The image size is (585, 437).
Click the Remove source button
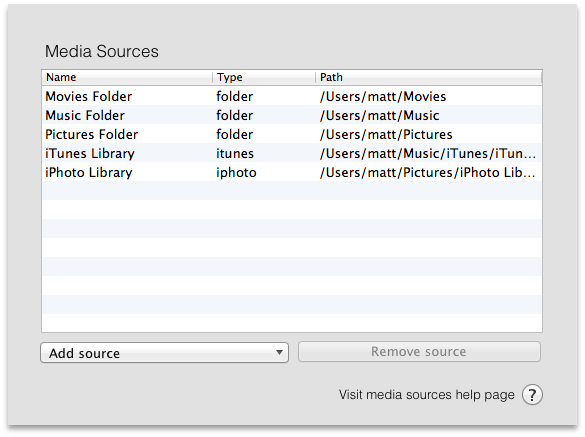(419, 352)
